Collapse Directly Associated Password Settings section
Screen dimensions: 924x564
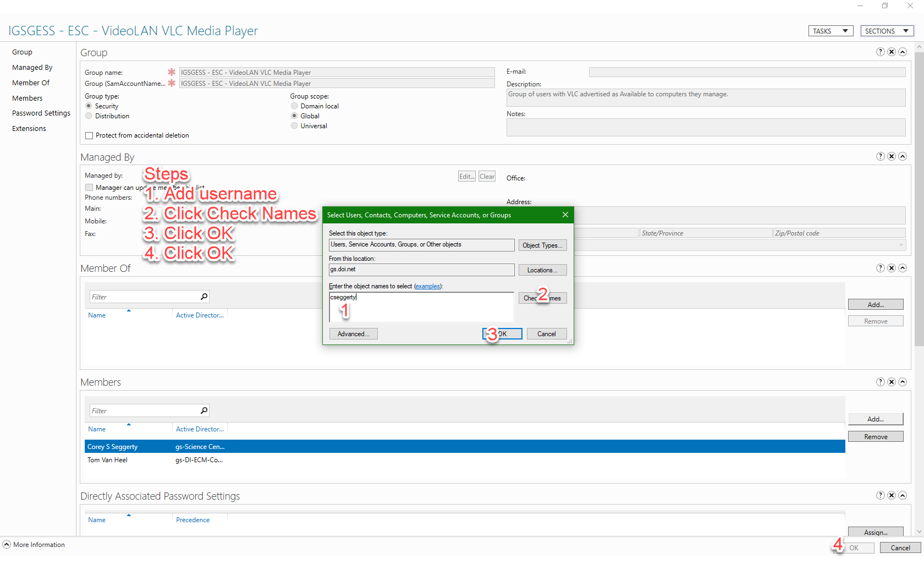(903, 495)
